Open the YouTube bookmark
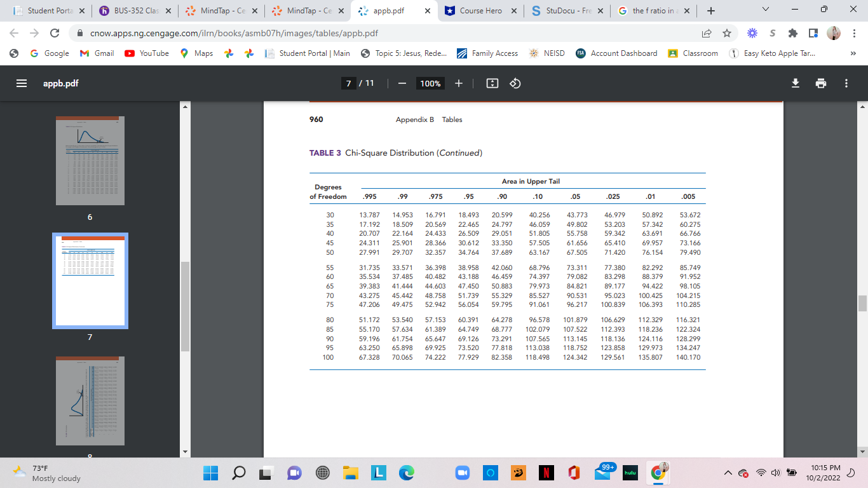This screenshot has width=868, height=488. 147,53
